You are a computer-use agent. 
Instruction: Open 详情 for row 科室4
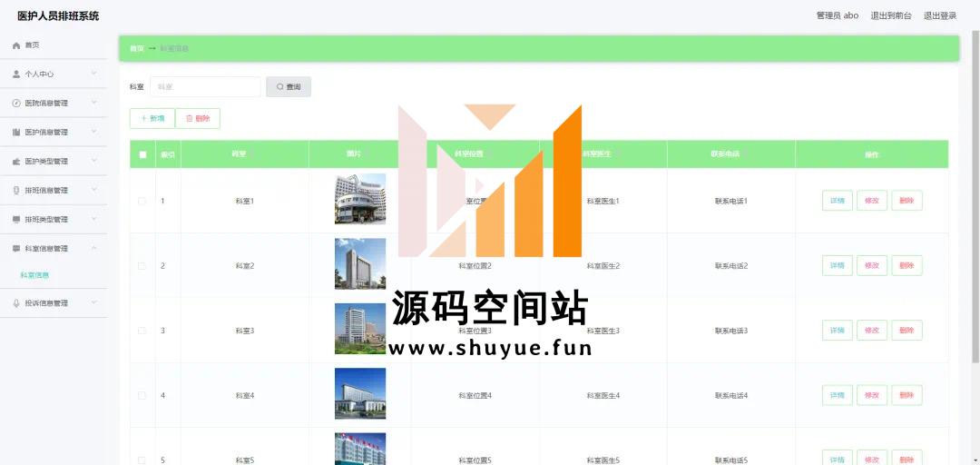click(837, 395)
